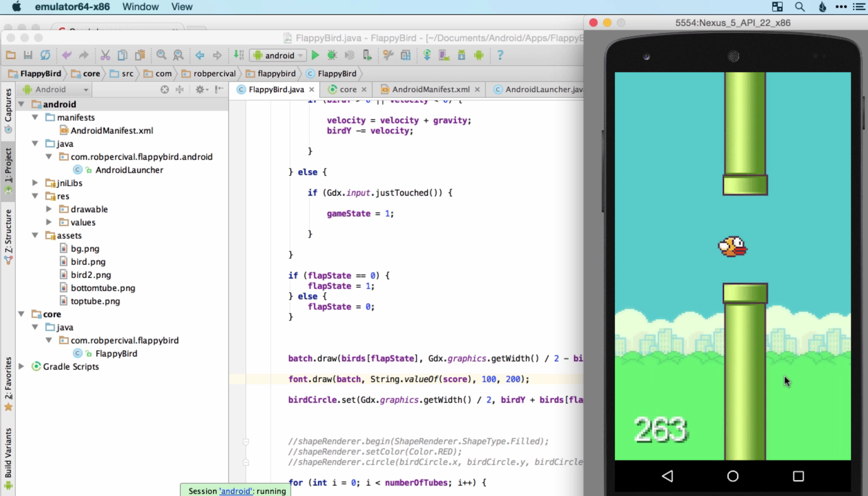Open the Captures side panel
Image resolution: width=868 pixels, height=496 pixels.
click(x=8, y=110)
